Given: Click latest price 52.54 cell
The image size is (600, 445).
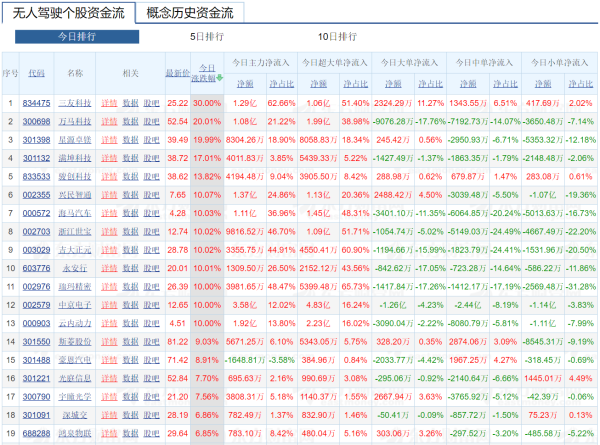Looking at the screenshot, I should 178,122.
